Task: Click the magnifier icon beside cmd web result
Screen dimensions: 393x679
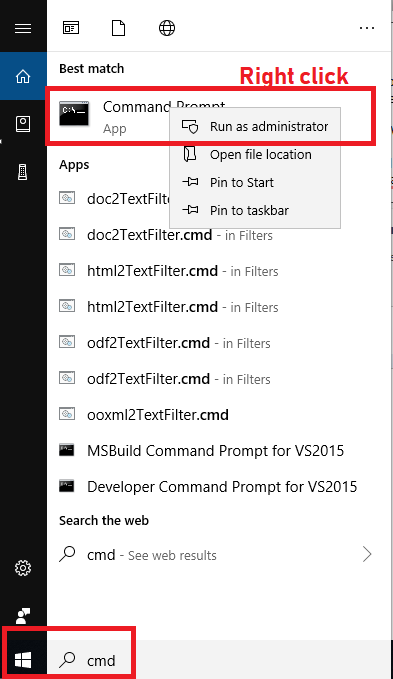Action: click(x=67, y=554)
